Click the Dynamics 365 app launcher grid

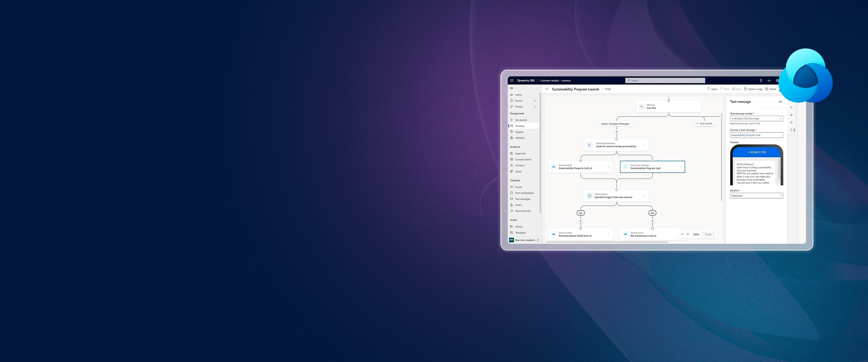point(511,80)
